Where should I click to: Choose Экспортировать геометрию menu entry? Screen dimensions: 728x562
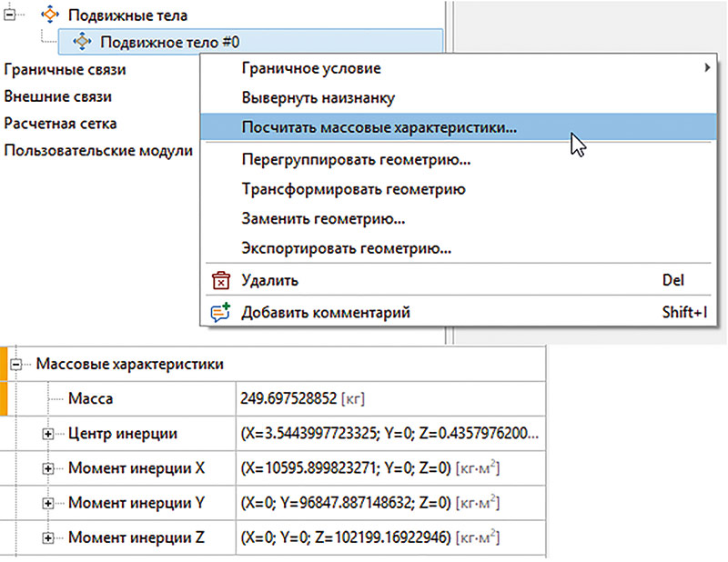pyautogui.click(x=347, y=247)
